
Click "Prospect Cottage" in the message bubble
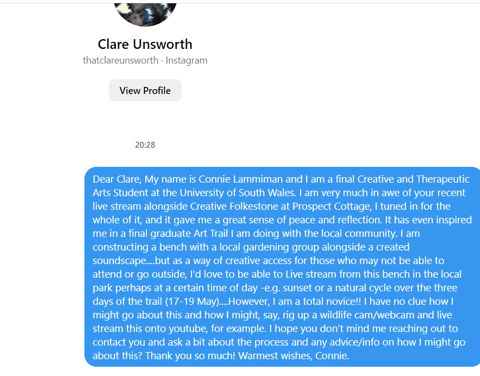331,206
